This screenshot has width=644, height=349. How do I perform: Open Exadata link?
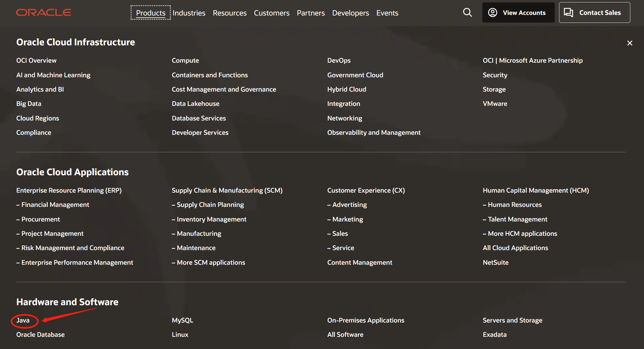pos(494,334)
